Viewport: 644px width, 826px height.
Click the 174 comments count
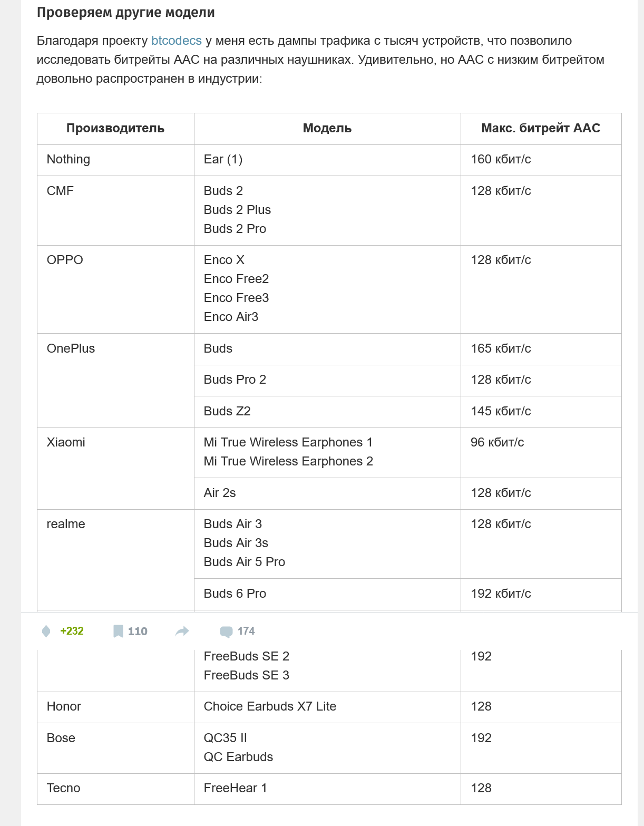[x=246, y=631]
